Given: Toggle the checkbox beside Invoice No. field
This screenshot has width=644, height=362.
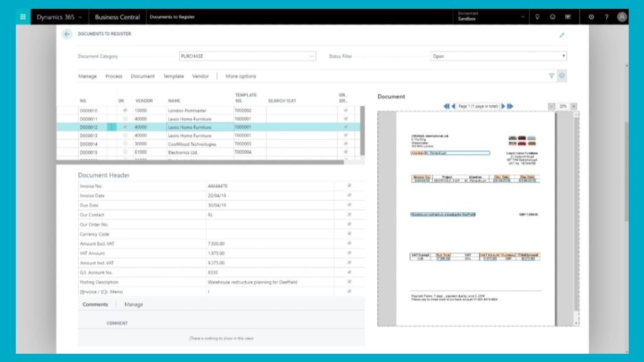Looking at the screenshot, I should click(x=349, y=186).
